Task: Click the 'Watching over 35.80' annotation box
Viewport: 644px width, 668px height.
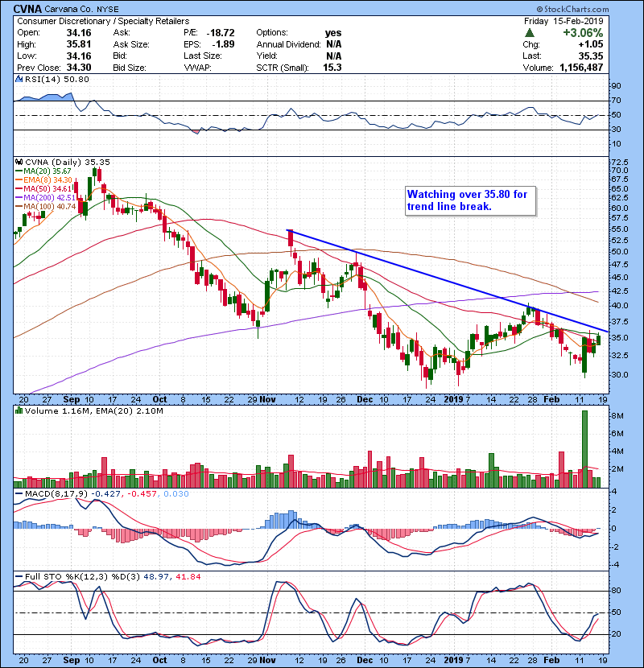Action: (x=470, y=200)
